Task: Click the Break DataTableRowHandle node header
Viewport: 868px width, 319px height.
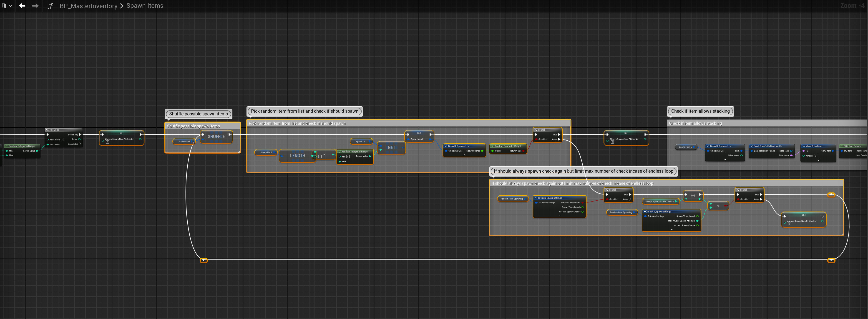Action: click(x=767, y=146)
